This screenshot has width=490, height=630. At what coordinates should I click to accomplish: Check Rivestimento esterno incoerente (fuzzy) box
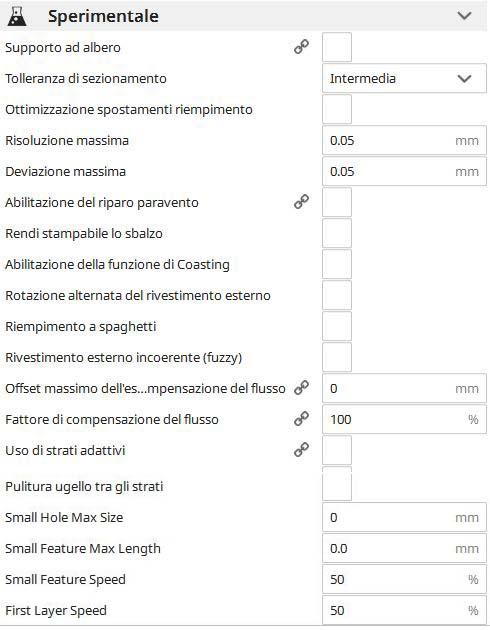[337, 357]
